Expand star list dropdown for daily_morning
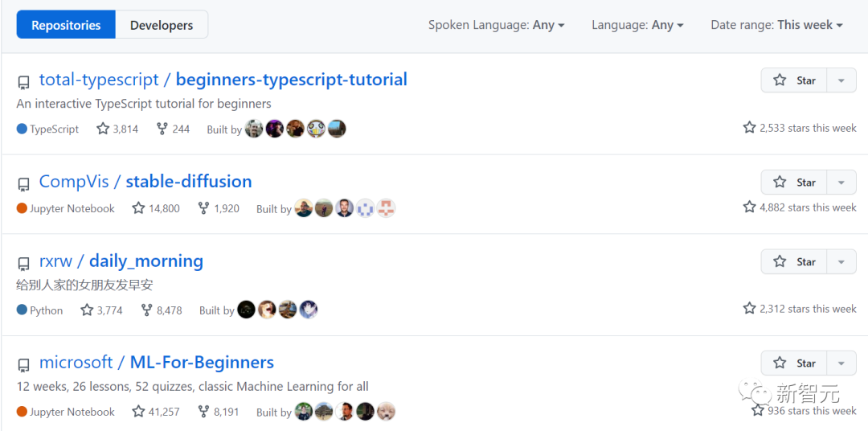Viewport: 868px width, 431px height. tap(841, 261)
